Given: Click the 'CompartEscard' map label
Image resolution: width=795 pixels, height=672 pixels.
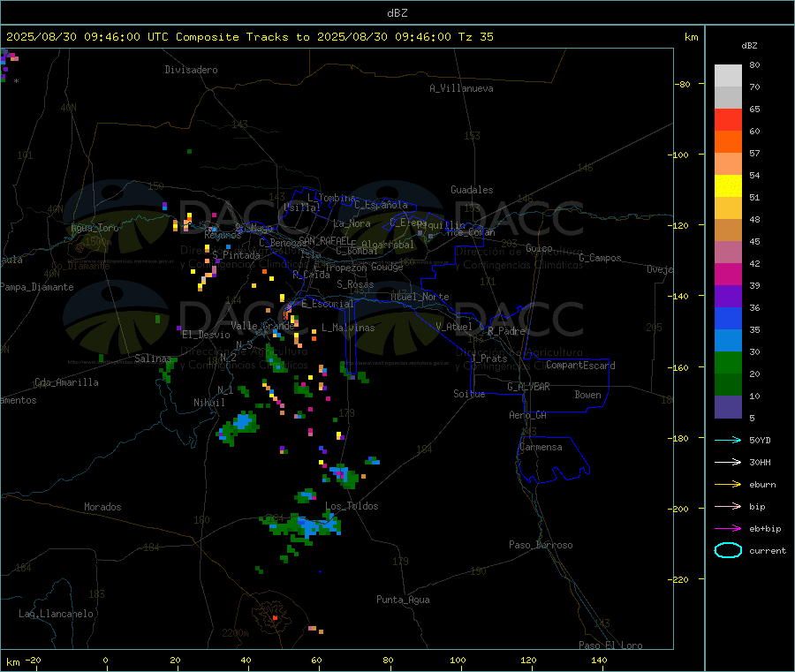Looking at the screenshot, I should [580, 365].
